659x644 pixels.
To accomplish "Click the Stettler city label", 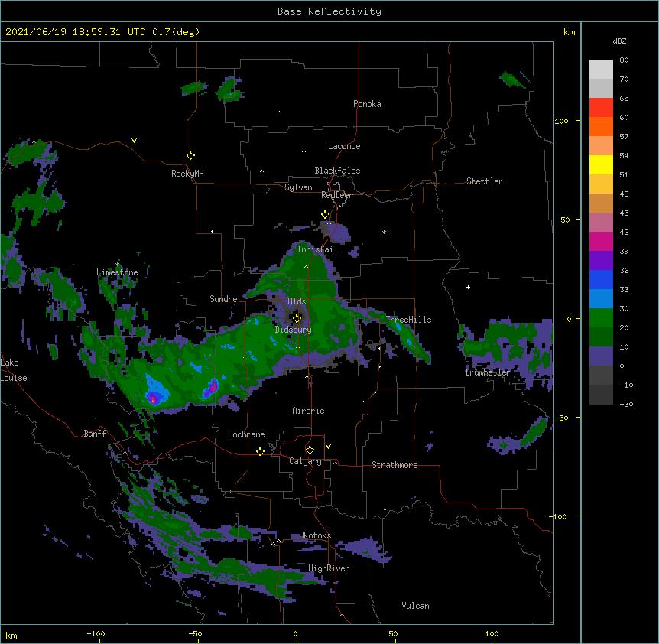I will [x=485, y=181].
